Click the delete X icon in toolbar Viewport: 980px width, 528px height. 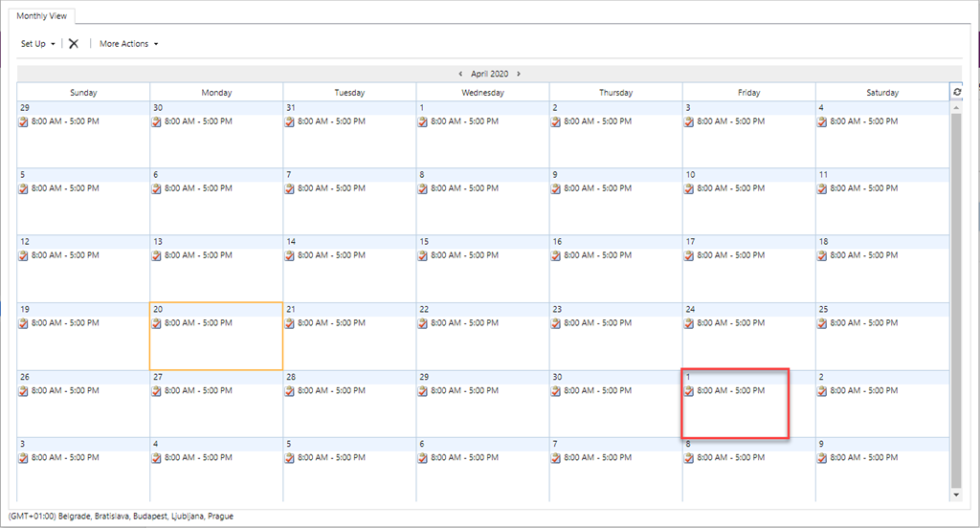(x=74, y=44)
